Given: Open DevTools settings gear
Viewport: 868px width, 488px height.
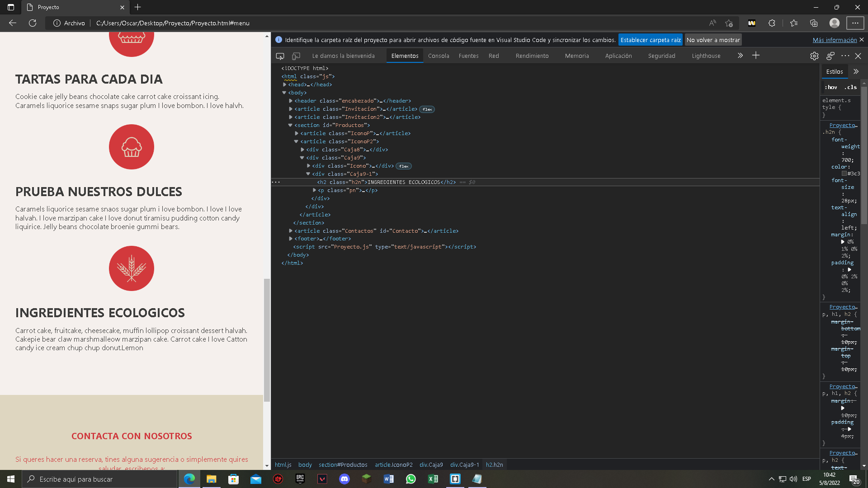Looking at the screenshot, I should (814, 56).
